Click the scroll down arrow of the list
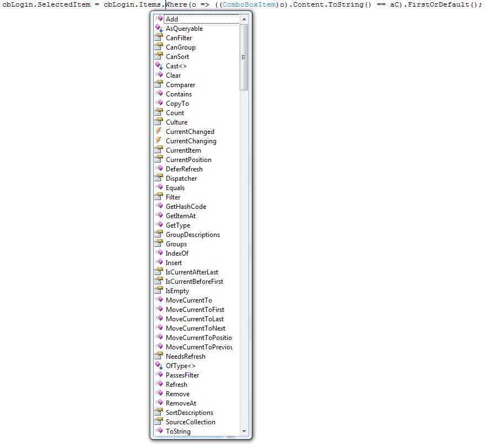The image size is (486, 448). click(x=244, y=431)
